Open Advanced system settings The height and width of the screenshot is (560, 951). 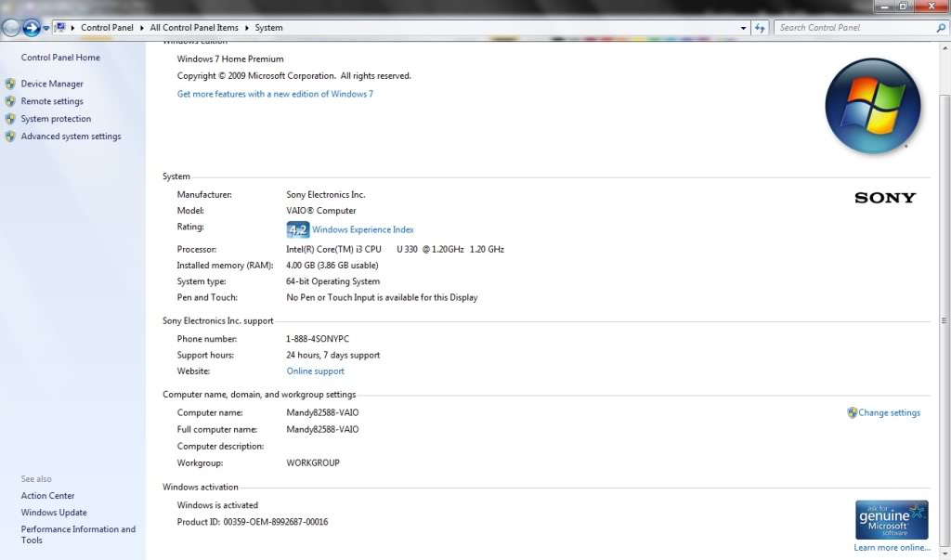pyautogui.click(x=71, y=137)
